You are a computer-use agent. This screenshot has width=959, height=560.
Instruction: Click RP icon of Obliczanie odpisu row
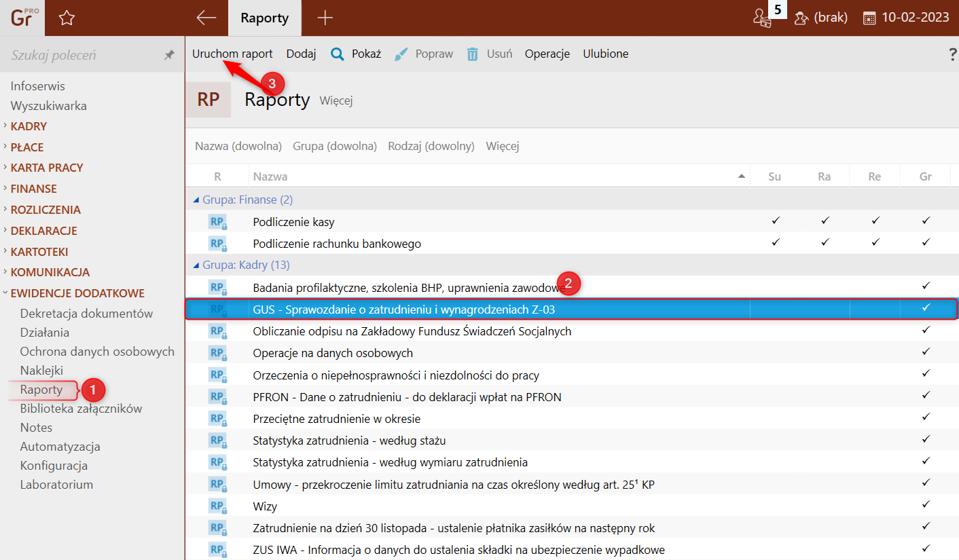[x=217, y=331]
